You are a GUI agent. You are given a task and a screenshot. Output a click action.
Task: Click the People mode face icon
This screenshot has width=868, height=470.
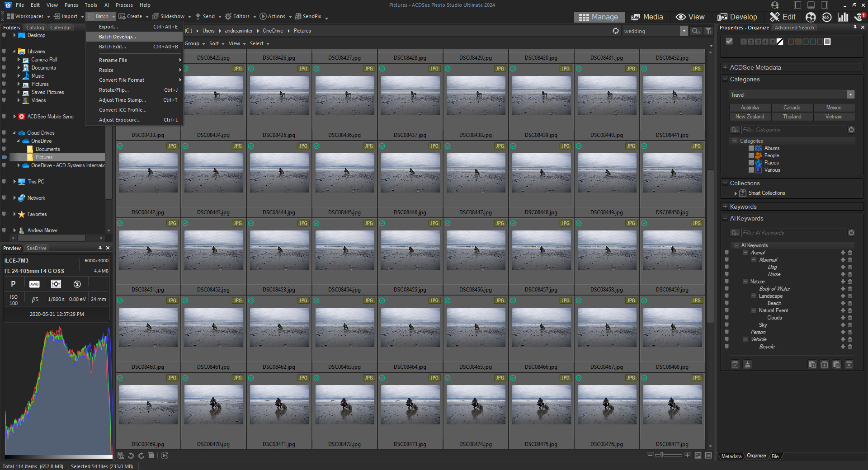[x=811, y=17]
